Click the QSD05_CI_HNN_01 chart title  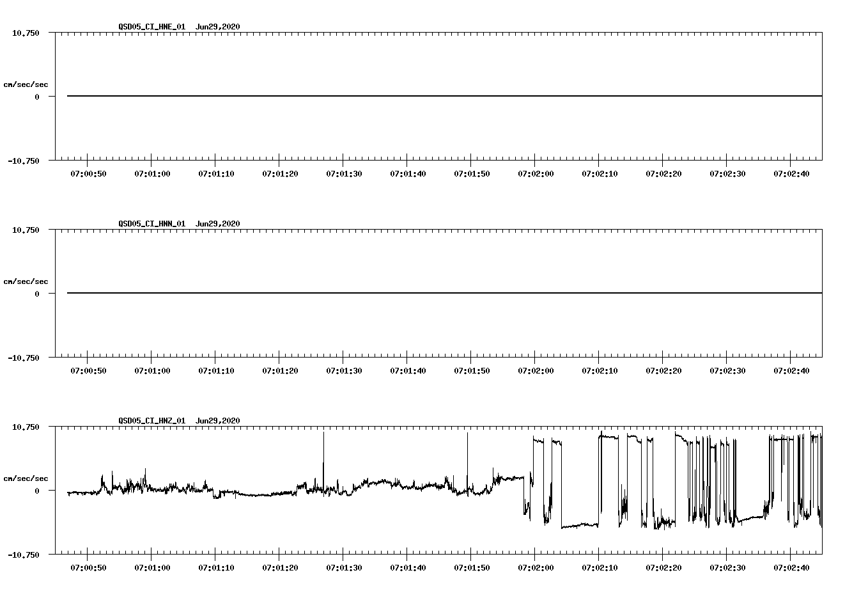[x=179, y=224]
